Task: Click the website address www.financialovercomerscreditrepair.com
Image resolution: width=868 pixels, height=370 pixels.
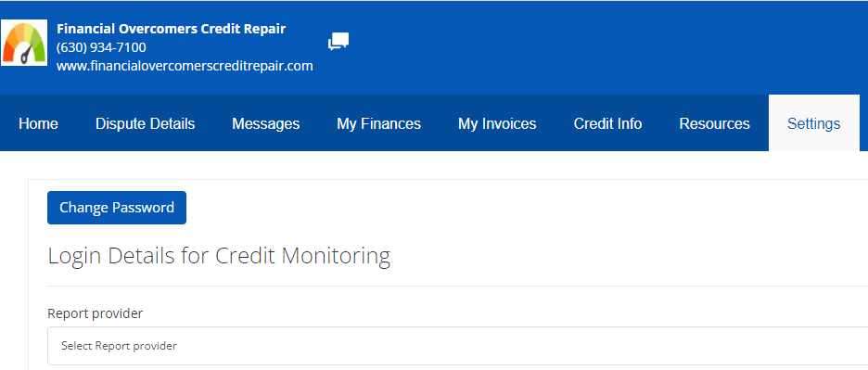Action: point(185,66)
